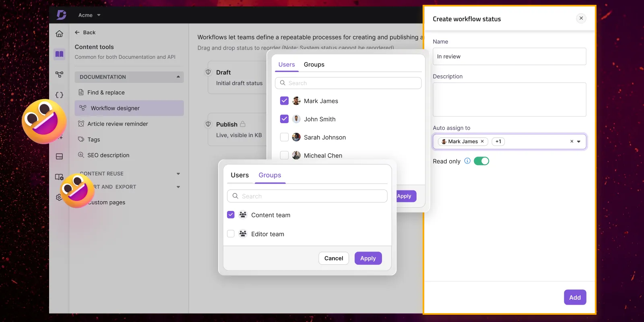Image resolution: width=644 pixels, height=322 pixels.
Task: Click the Document360 logo in top bar
Action: click(61, 15)
